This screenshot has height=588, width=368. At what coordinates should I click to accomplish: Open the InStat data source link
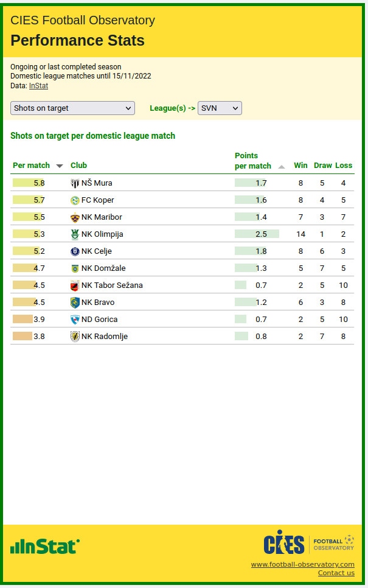(x=38, y=86)
